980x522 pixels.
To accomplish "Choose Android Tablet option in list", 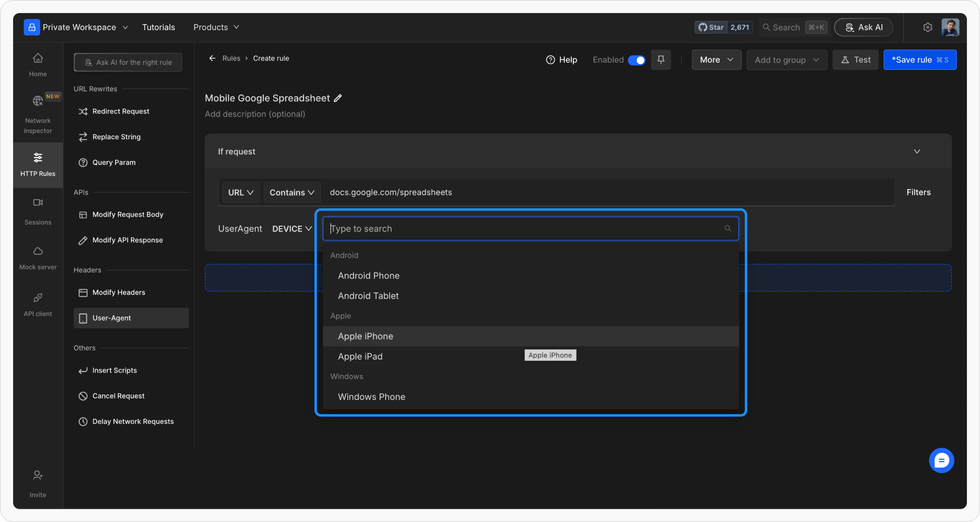I will [368, 296].
